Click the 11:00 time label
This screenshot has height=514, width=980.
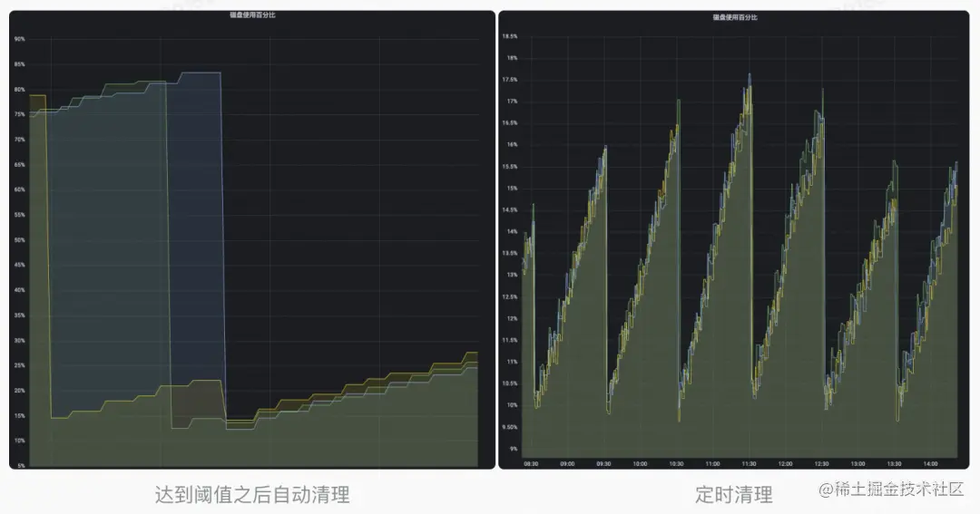(712, 464)
